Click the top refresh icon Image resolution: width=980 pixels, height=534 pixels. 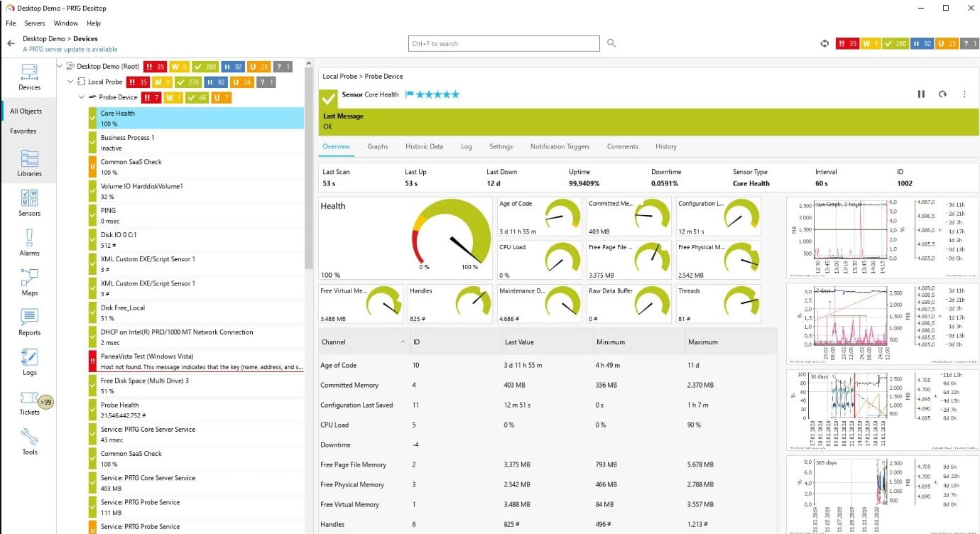tap(824, 43)
